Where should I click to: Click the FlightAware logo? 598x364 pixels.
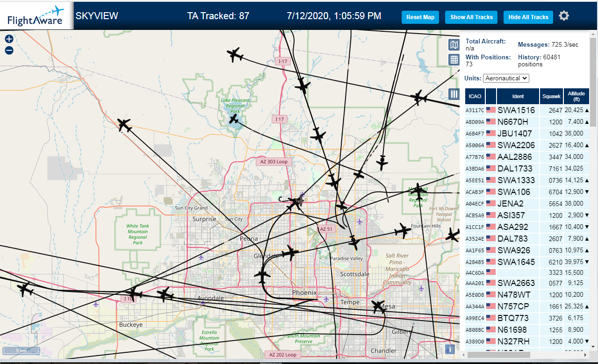36,16
